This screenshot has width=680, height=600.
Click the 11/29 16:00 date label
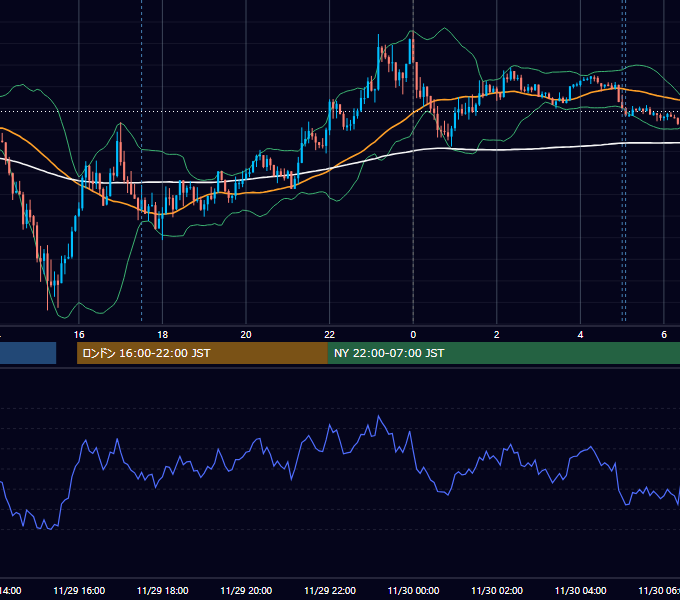pyautogui.click(x=79, y=590)
